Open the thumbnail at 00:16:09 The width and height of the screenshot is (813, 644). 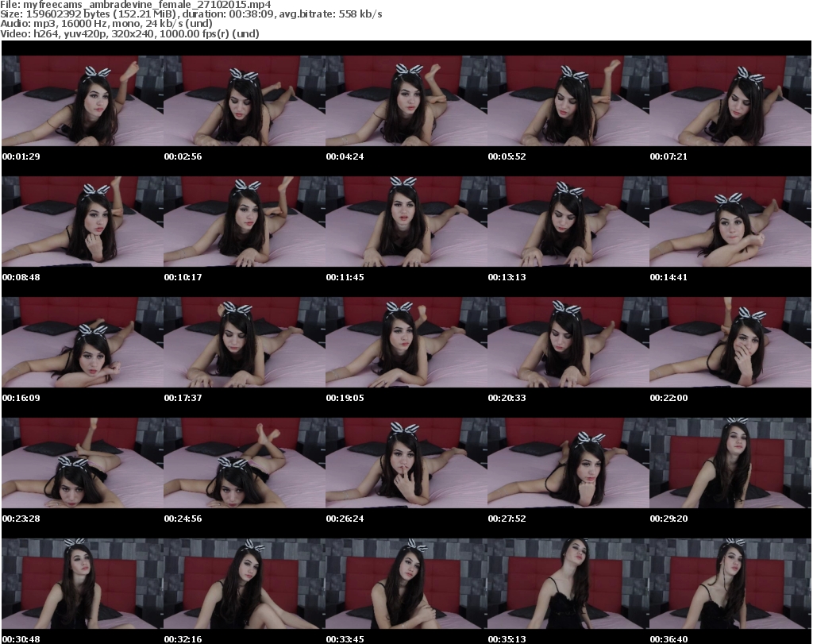pos(83,342)
